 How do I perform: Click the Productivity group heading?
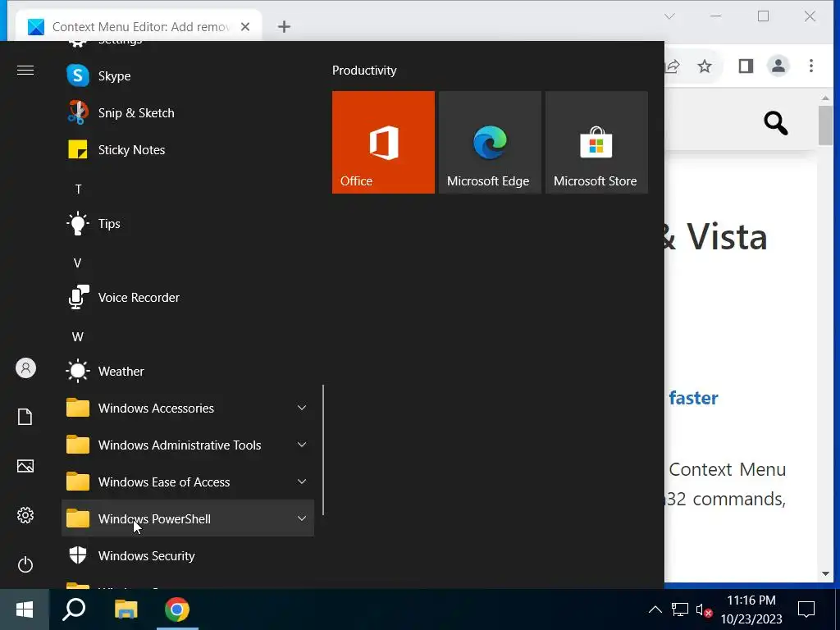coord(364,71)
